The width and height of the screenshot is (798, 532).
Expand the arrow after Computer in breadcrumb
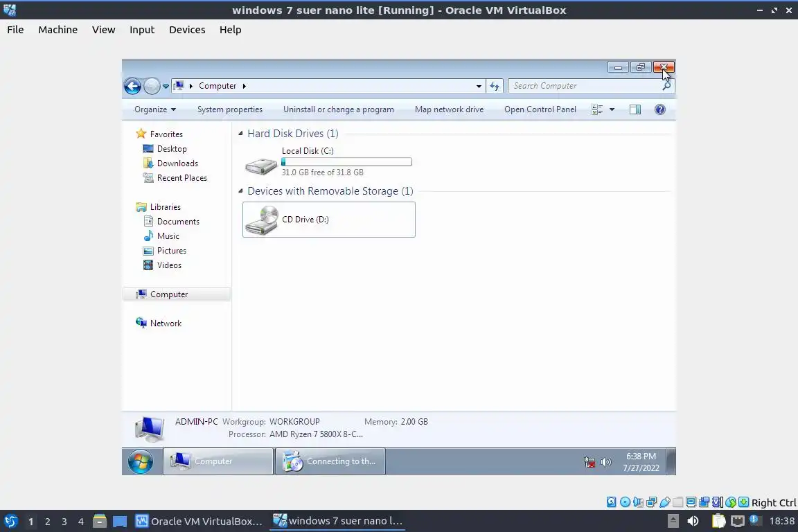[245, 86]
